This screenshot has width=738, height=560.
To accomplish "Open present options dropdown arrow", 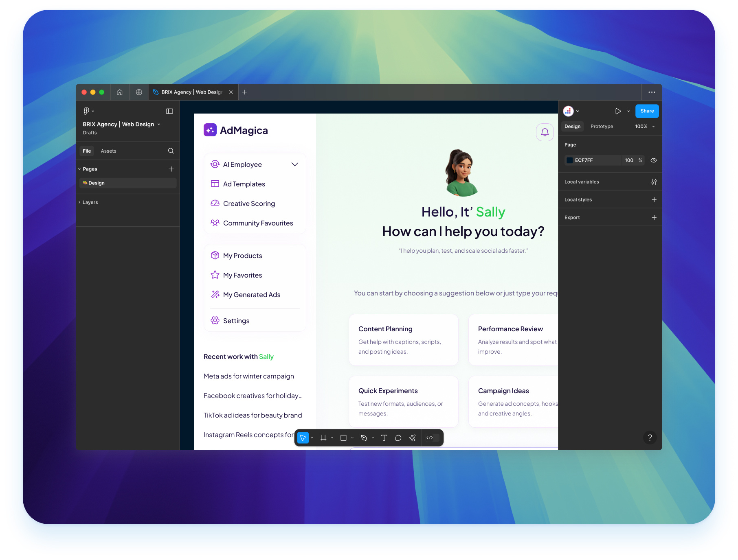I will pos(628,111).
